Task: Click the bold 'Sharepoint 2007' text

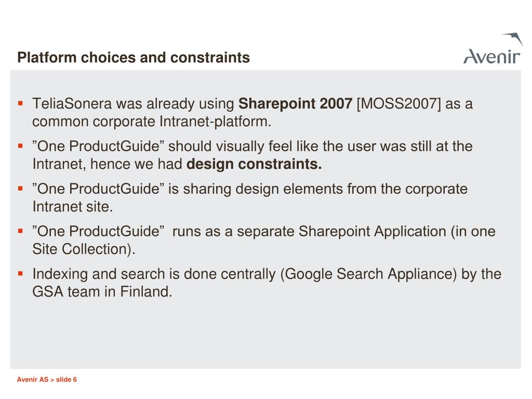Action: pyautogui.click(x=295, y=103)
